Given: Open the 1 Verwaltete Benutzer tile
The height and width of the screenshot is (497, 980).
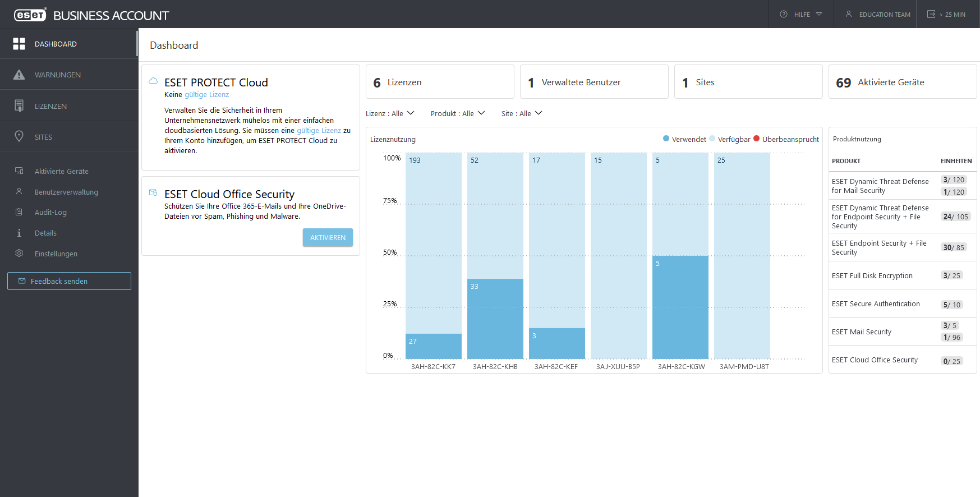Looking at the screenshot, I should click(x=594, y=82).
